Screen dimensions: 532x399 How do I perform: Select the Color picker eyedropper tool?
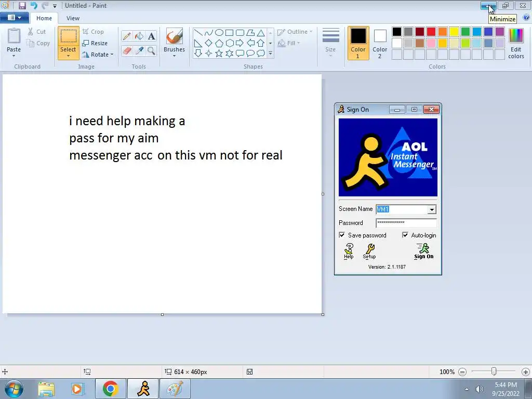[139, 50]
